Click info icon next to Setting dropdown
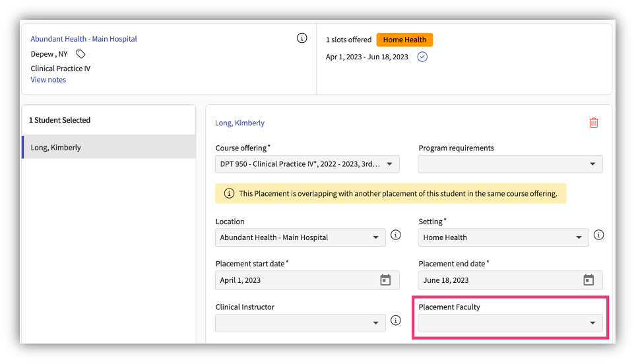Screen dimensions: 636x364 coord(598,235)
